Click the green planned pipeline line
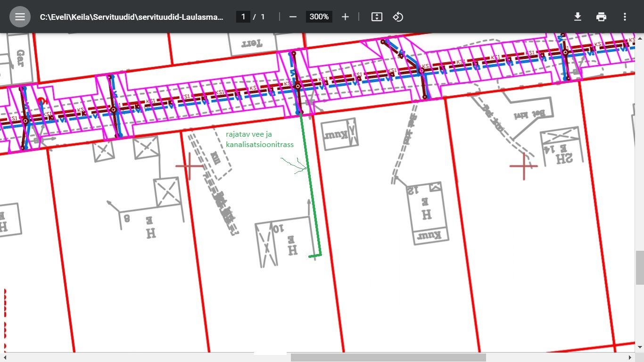 (x=310, y=184)
